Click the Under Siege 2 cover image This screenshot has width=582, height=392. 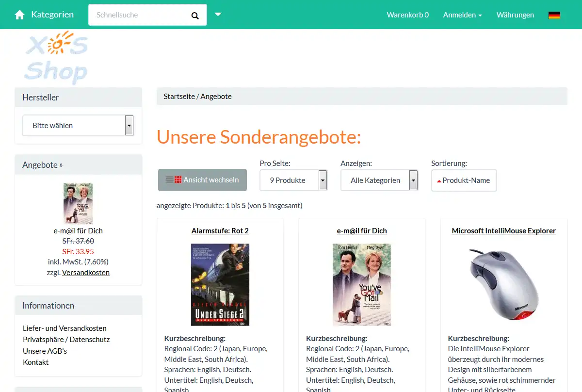[220, 284]
